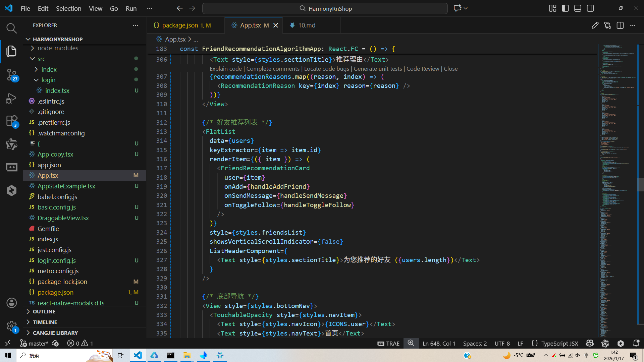
Task: Toggle Primary Side Bar visibility
Action: pyautogui.click(x=565, y=8)
